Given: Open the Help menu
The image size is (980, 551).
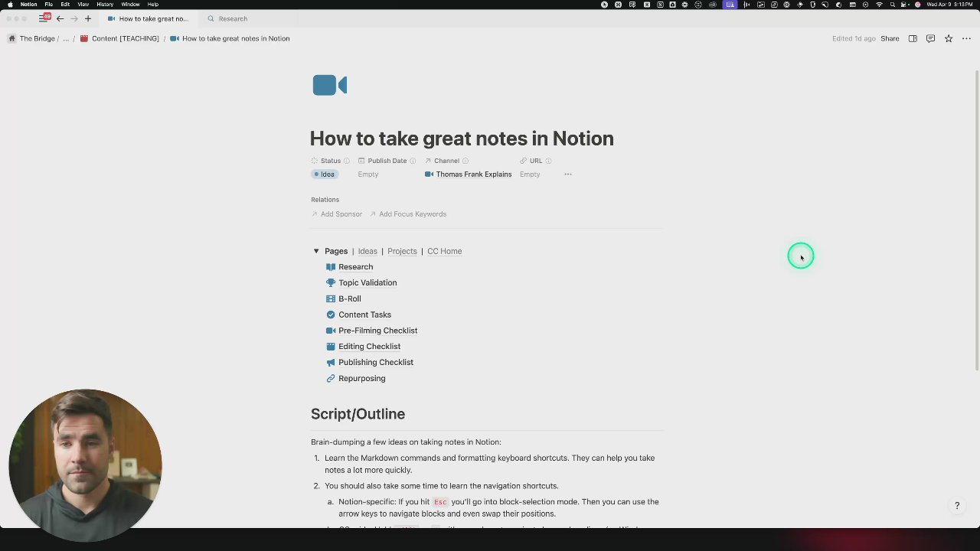Looking at the screenshot, I should (x=152, y=5).
